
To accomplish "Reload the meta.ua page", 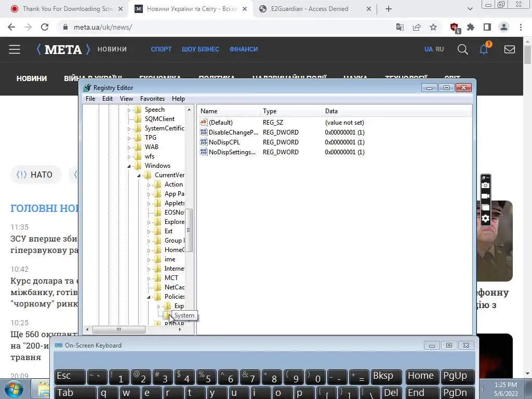I will [45, 27].
